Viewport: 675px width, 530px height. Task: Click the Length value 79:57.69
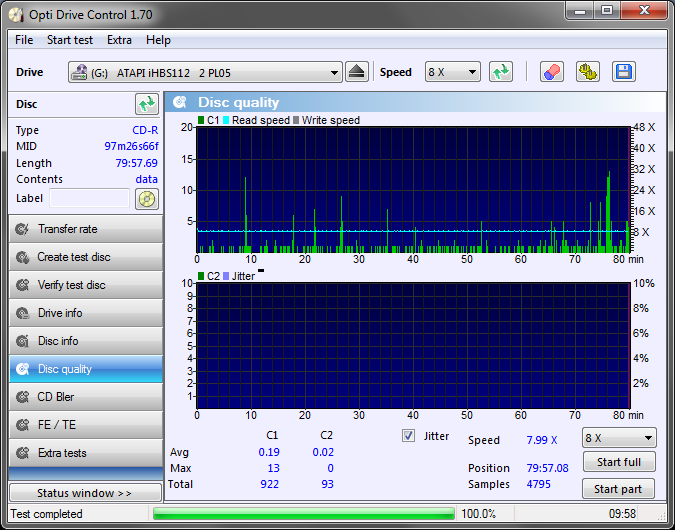coord(136,163)
